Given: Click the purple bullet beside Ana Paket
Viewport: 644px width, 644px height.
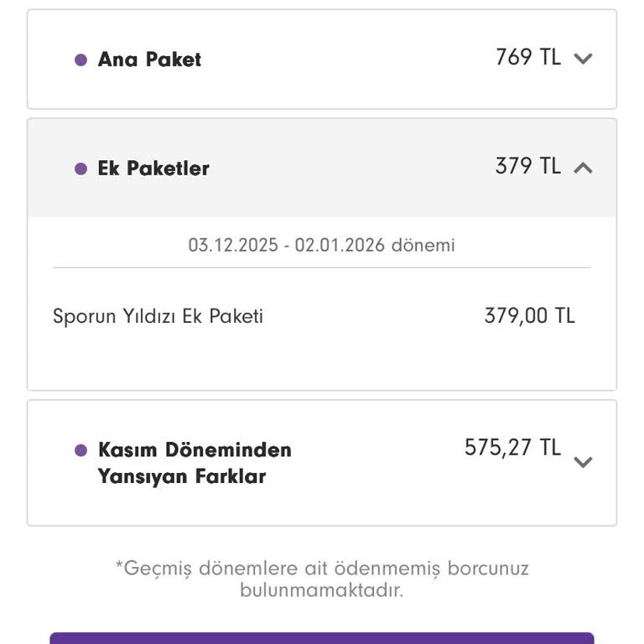Looking at the screenshot, I should coord(80,60).
